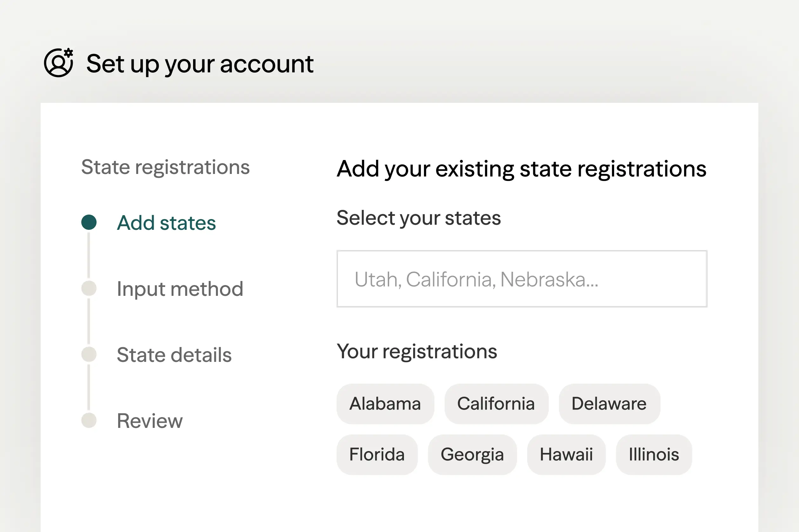Click the State registrations sidebar heading
Screen dimensions: 799x532
165,167
